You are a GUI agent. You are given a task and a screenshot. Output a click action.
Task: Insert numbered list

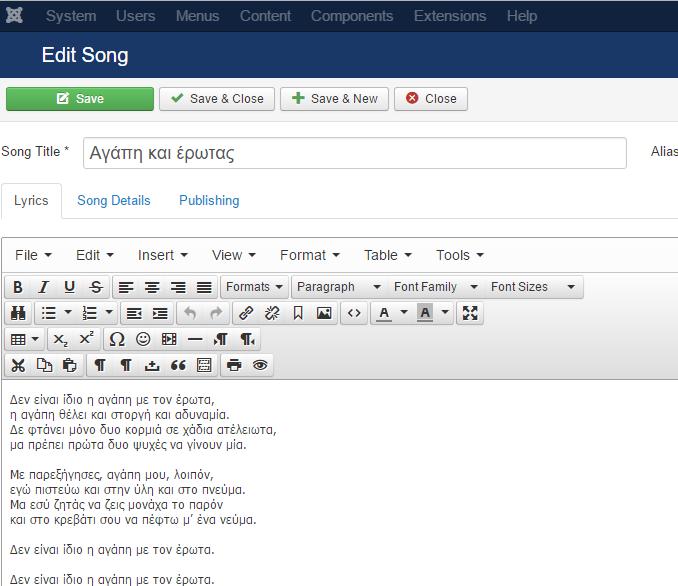tap(89, 313)
